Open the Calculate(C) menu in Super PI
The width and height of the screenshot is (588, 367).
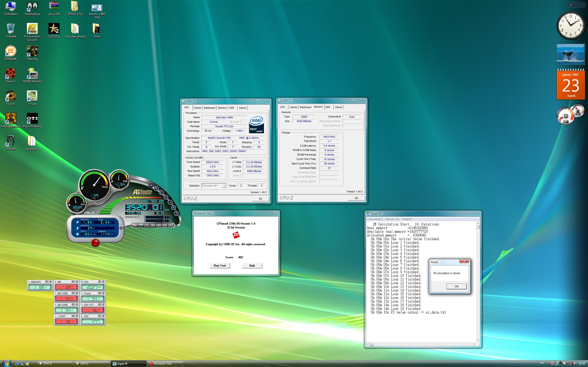tap(375, 219)
